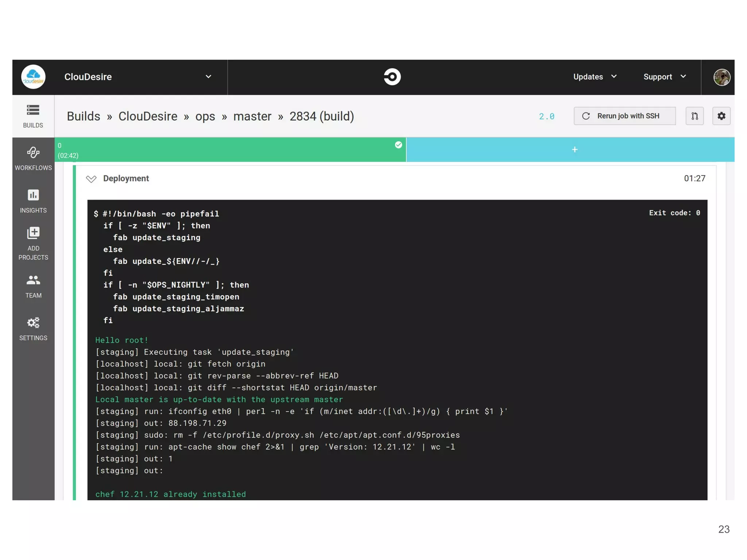The image size is (747, 560).
Task: Select the green container 0 tab
Action: (x=230, y=150)
